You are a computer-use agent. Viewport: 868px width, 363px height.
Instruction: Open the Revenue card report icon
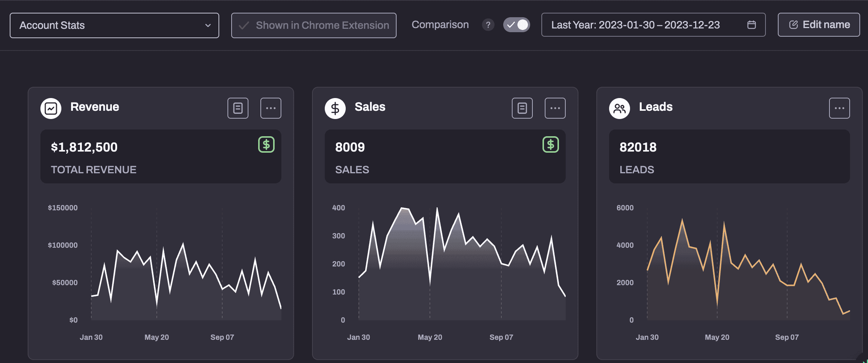238,109
